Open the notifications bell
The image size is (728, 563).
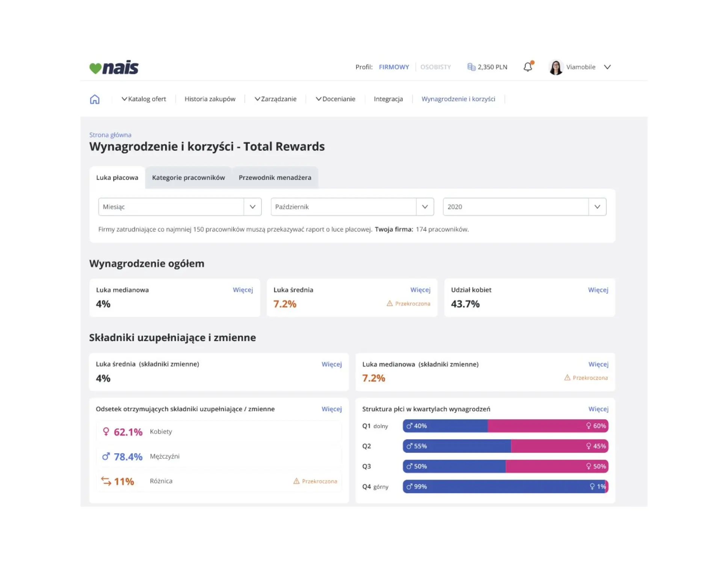[528, 67]
